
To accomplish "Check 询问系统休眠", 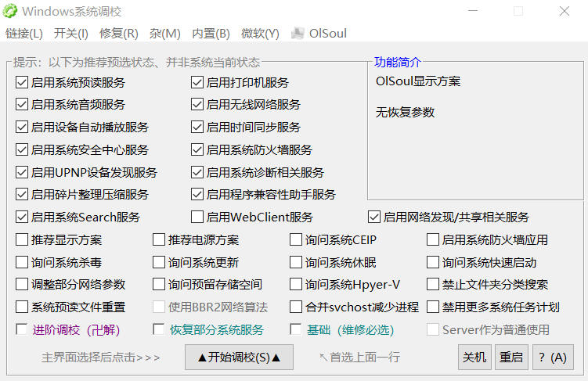I will [x=296, y=262].
